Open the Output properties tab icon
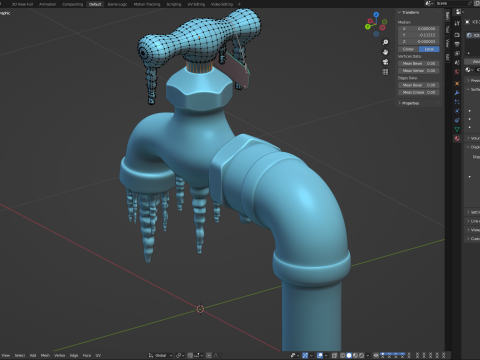 tap(457, 44)
